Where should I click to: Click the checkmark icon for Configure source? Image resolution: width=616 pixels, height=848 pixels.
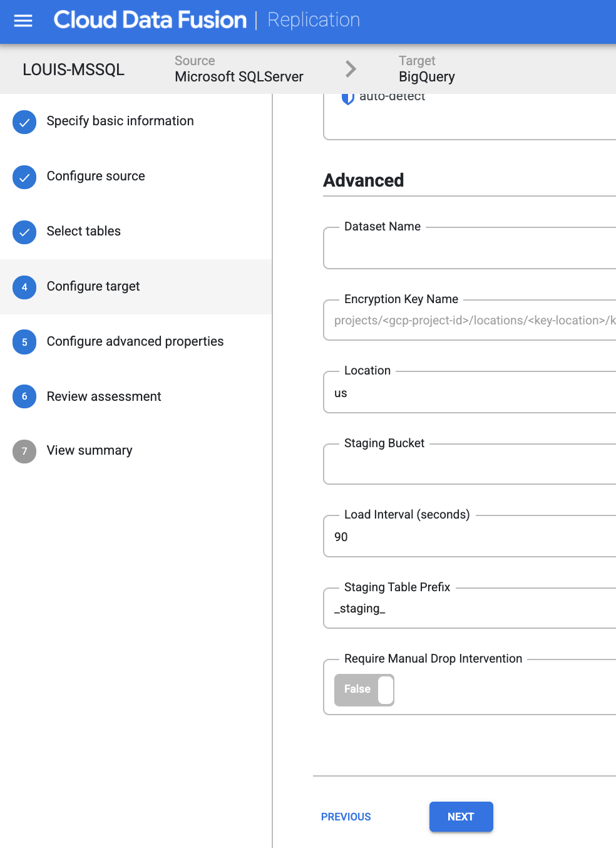coord(24,177)
